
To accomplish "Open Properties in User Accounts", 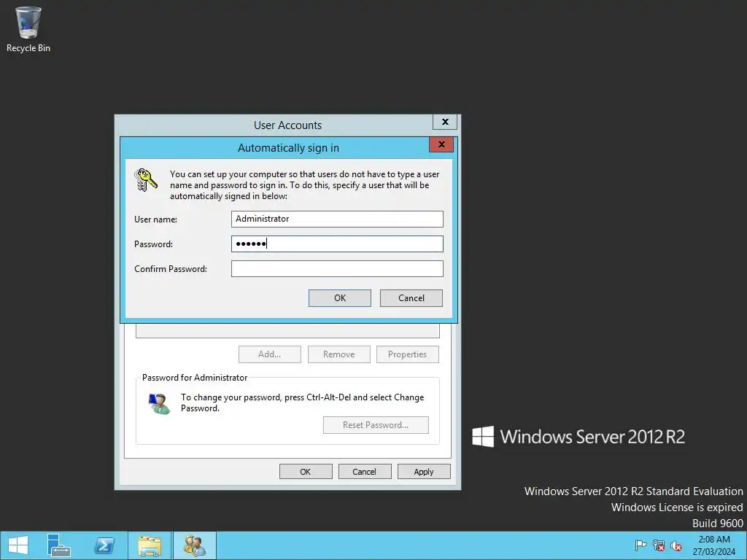I will 407,354.
